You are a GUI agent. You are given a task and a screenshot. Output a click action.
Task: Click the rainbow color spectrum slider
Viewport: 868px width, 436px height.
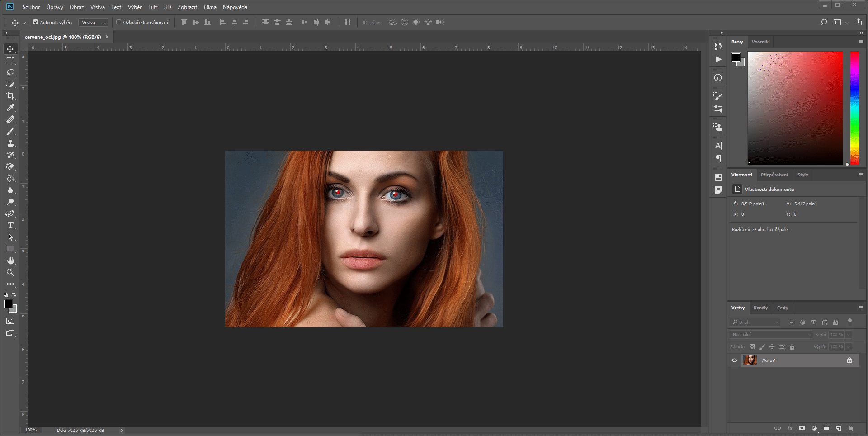pyautogui.click(x=854, y=108)
